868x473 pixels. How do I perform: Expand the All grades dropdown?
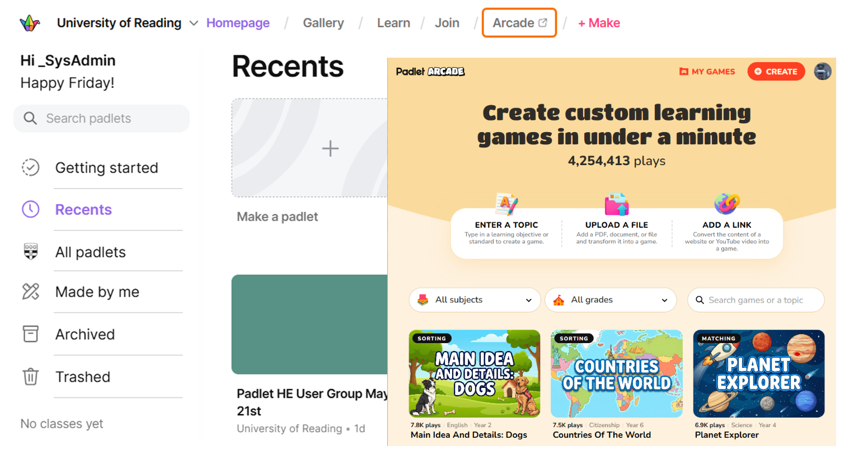pos(611,299)
